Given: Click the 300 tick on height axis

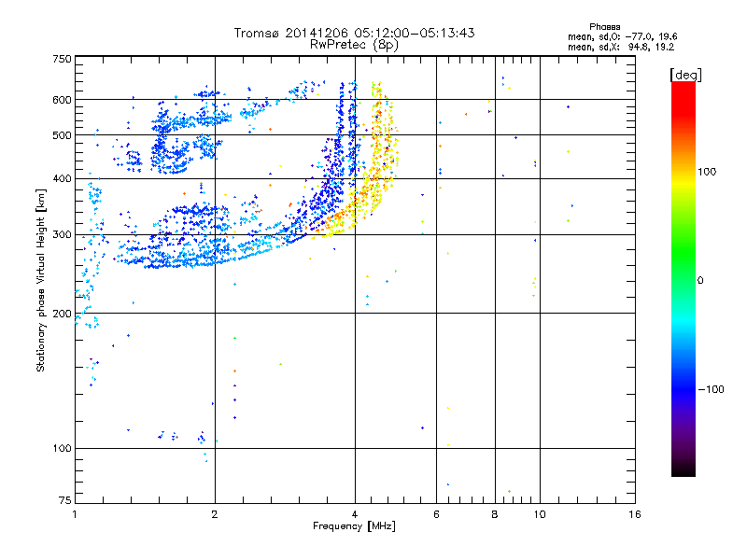Looking at the screenshot, I should tap(63, 234).
